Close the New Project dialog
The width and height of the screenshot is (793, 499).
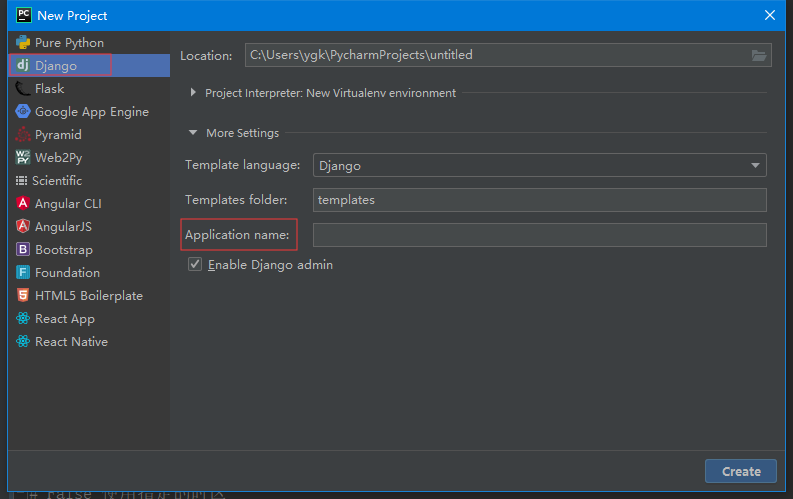(x=770, y=15)
